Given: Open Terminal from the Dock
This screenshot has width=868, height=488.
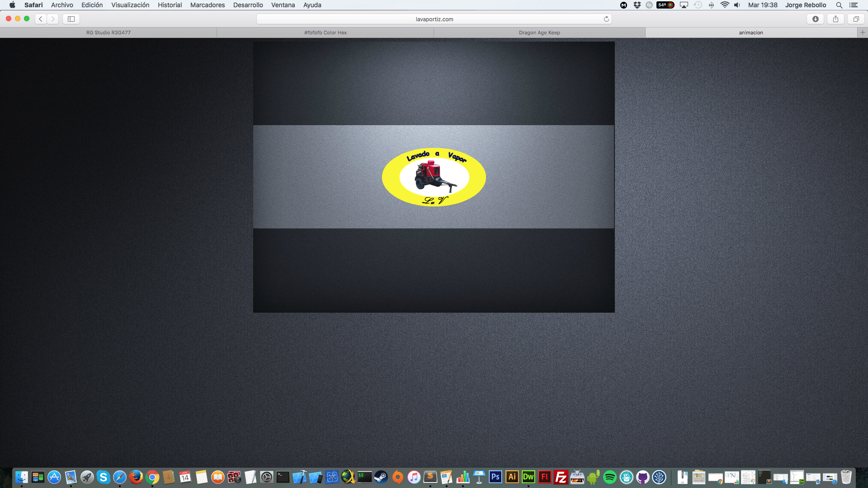Looking at the screenshot, I should (283, 477).
